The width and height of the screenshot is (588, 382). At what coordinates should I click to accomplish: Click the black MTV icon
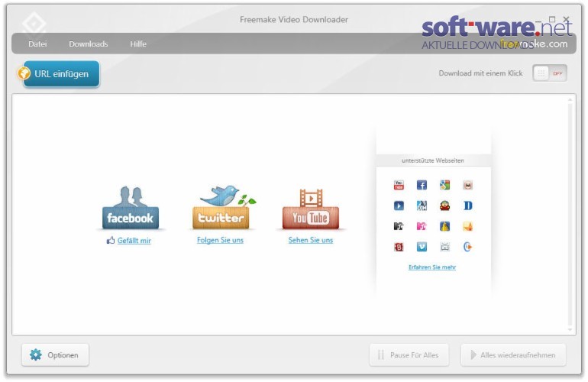[x=399, y=226]
